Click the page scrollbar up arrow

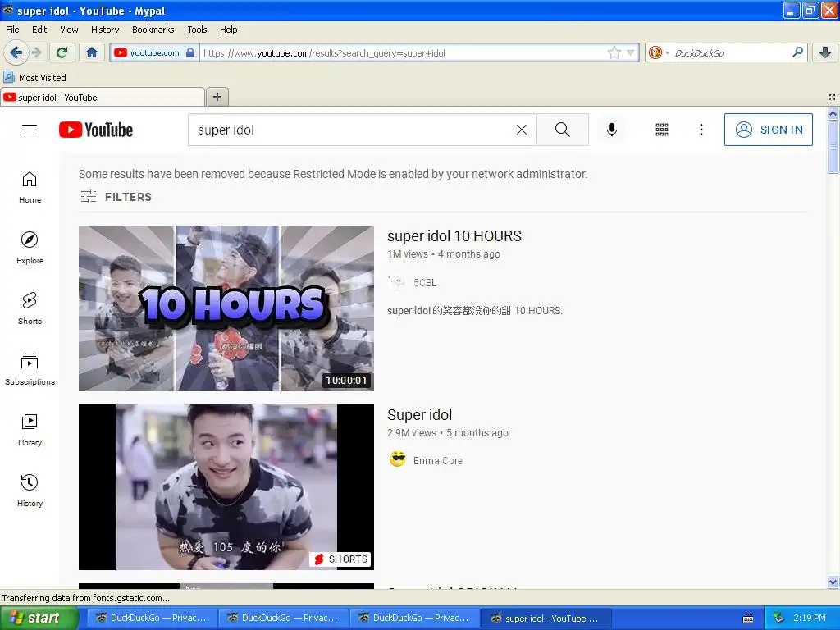click(x=833, y=113)
